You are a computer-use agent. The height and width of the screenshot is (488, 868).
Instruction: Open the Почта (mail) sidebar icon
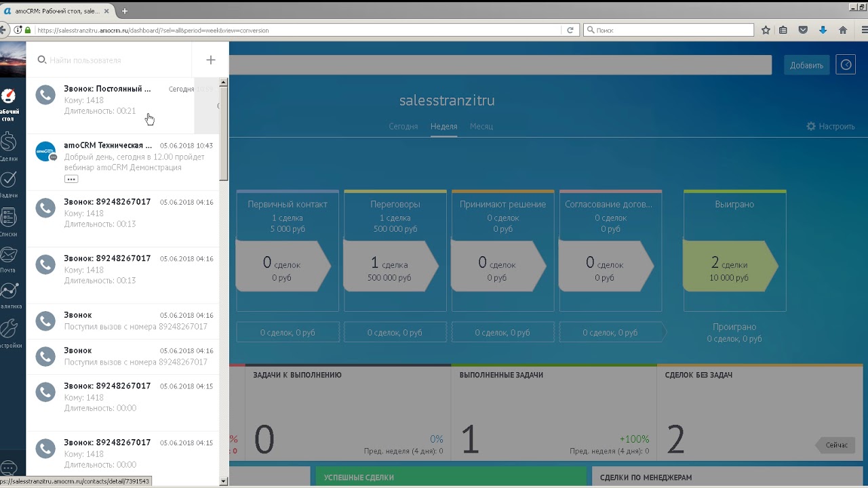(8, 255)
